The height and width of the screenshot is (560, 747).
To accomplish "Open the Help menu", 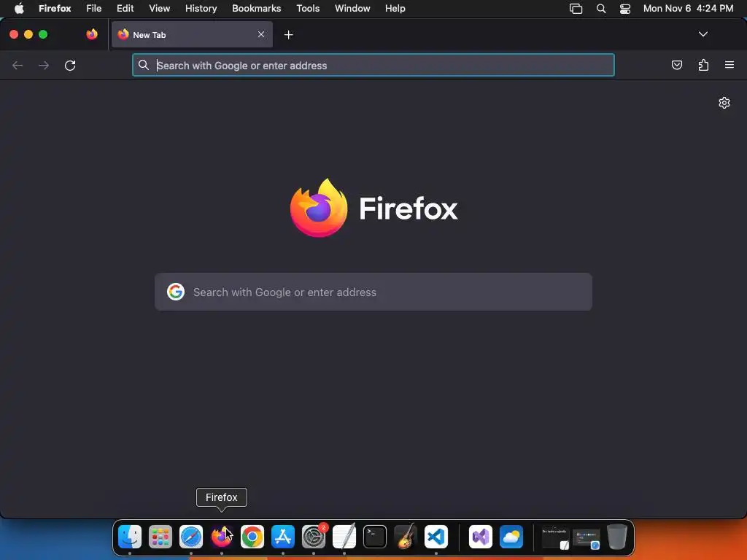I will (x=395, y=8).
